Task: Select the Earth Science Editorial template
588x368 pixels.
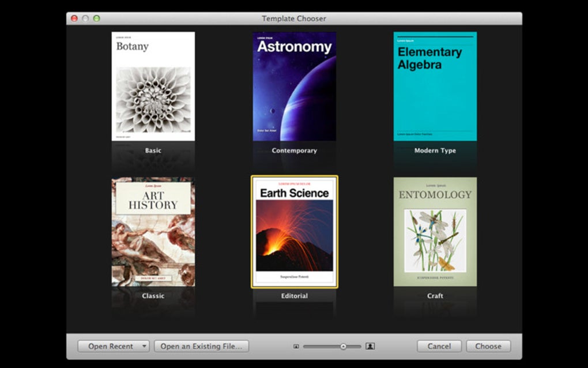Action: (x=295, y=232)
